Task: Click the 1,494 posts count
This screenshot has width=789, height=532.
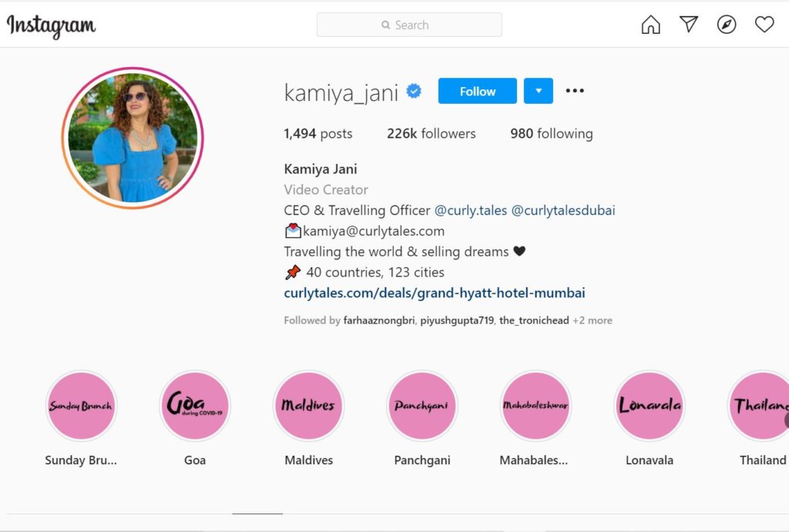Action: pyautogui.click(x=318, y=134)
